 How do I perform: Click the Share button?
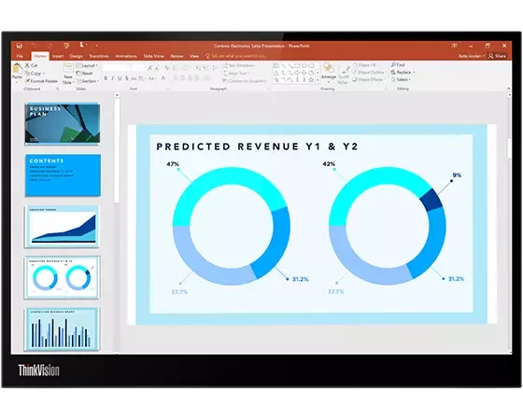(x=497, y=56)
